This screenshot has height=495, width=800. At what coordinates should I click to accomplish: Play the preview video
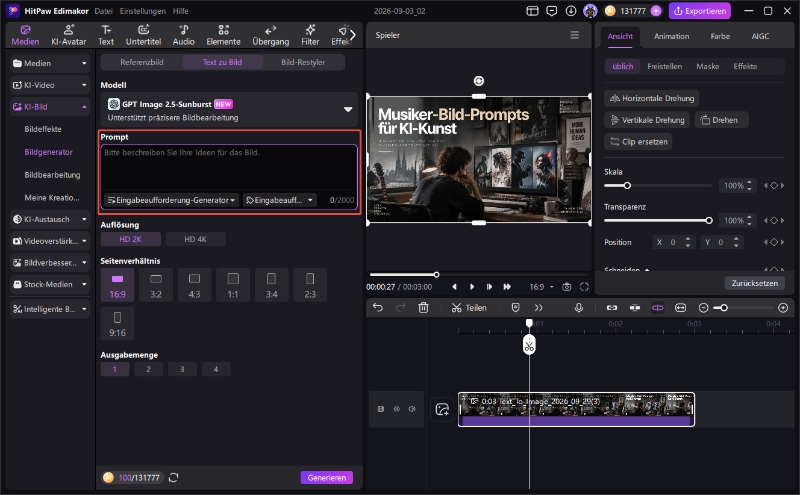click(x=472, y=287)
